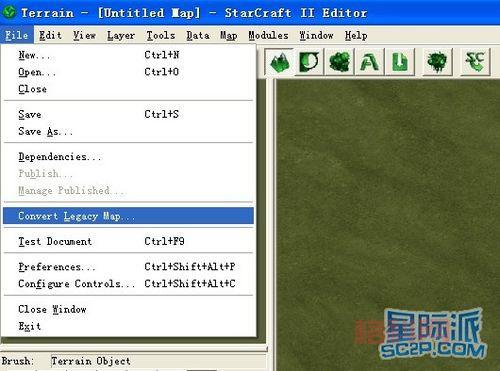
Task: Open the Text module 'A' icon
Action: click(x=369, y=62)
